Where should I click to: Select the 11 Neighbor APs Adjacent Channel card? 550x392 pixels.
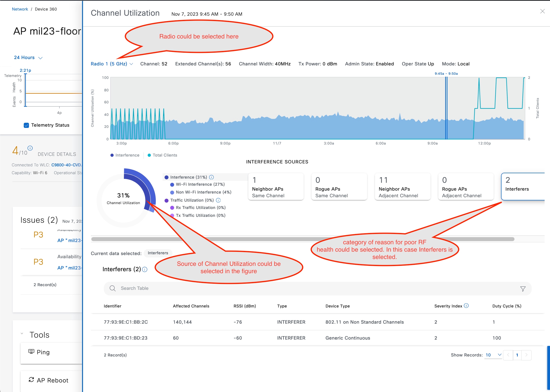point(402,187)
